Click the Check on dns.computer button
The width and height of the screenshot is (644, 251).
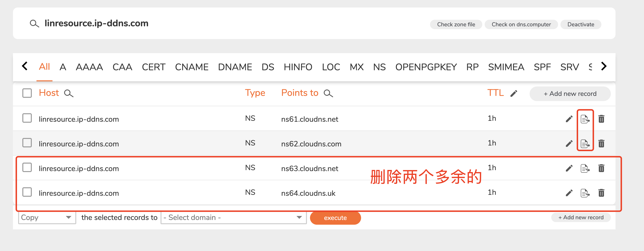(x=521, y=24)
